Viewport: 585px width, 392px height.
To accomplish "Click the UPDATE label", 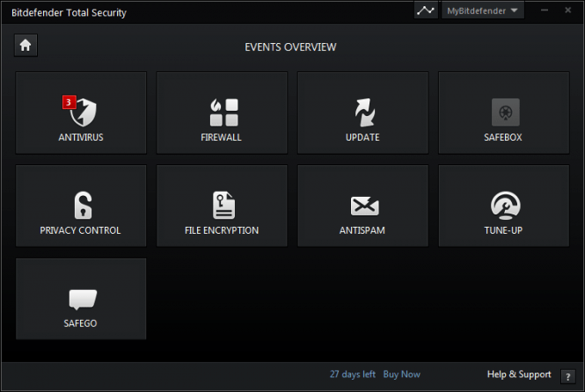I will (x=362, y=137).
